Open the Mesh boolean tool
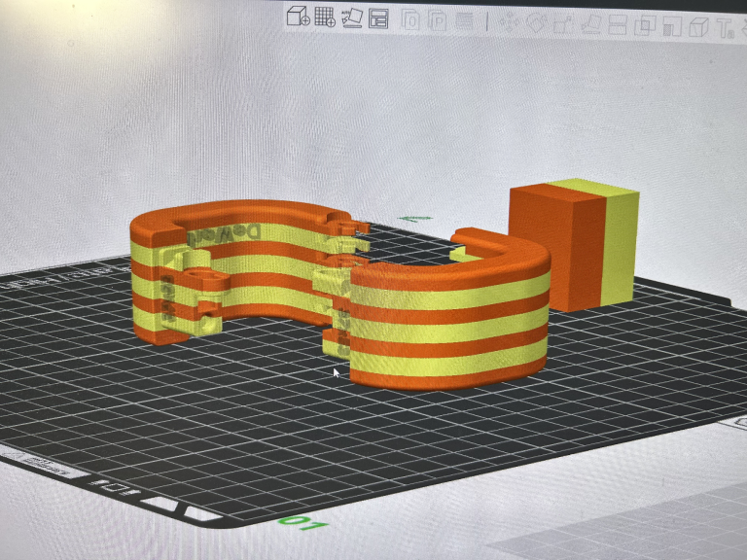 [x=645, y=25]
